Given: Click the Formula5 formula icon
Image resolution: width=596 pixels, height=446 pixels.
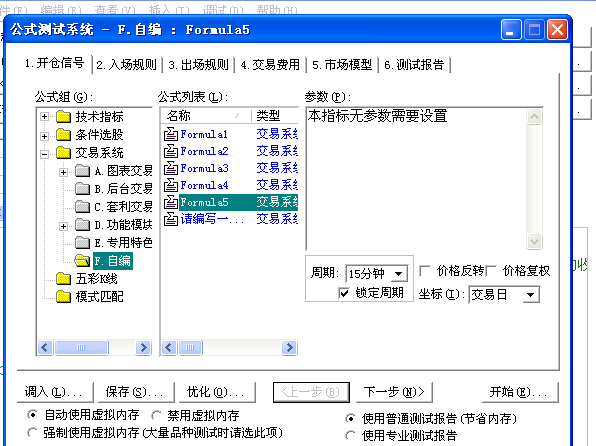Looking at the screenshot, I should tap(171, 202).
